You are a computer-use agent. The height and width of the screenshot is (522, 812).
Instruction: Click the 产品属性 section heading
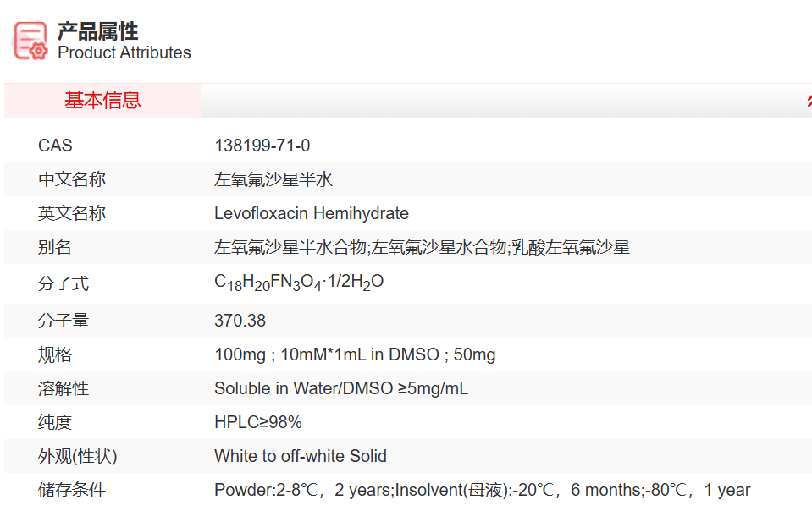pyautogui.click(x=97, y=31)
